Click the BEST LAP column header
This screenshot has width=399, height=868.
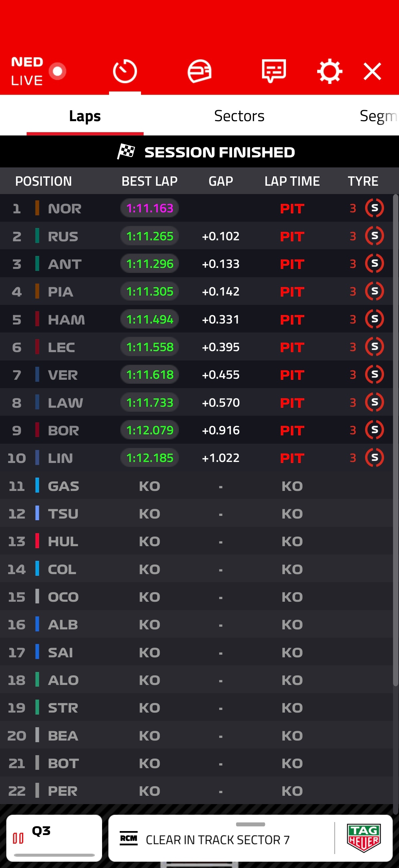tap(149, 181)
